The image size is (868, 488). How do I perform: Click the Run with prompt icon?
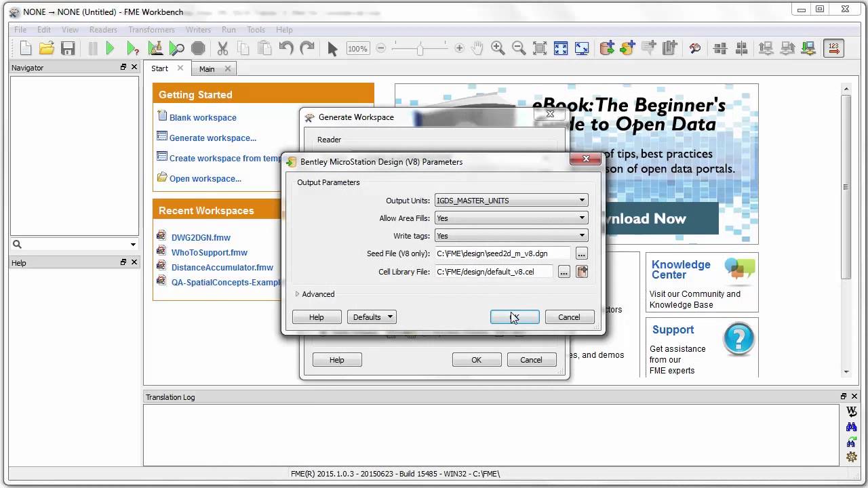click(x=133, y=48)
